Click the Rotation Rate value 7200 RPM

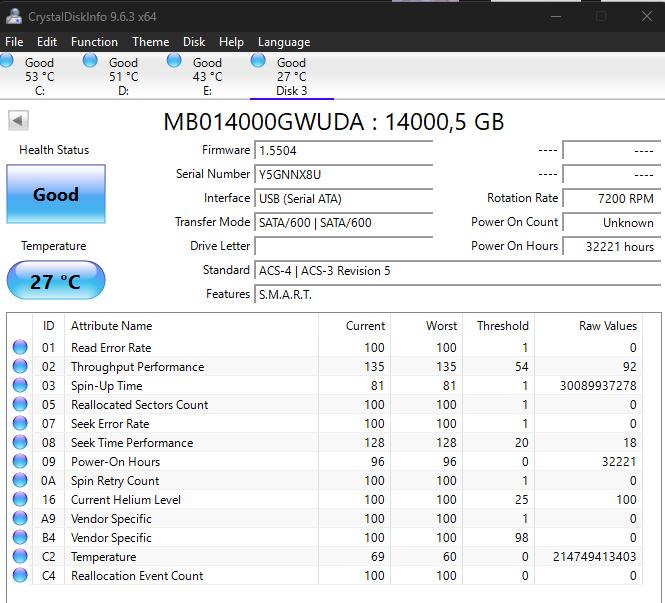(612, 198)
